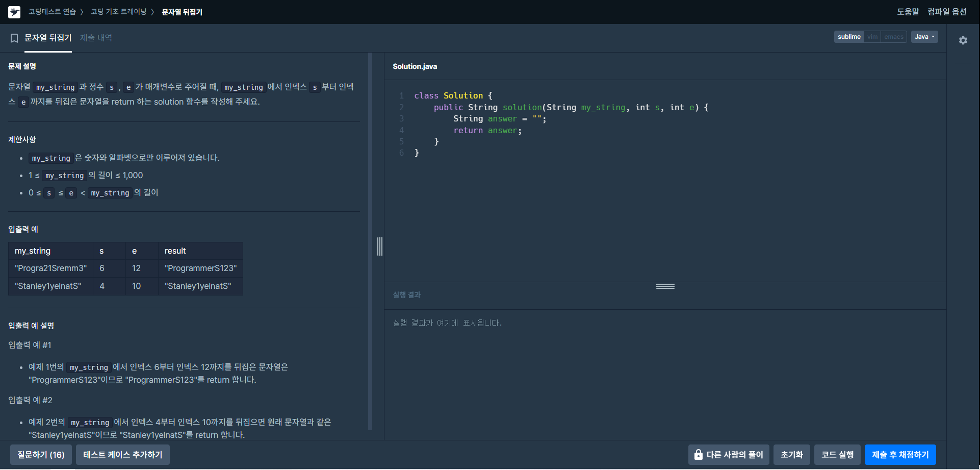This screenshot has height=470, width=980.
Task: Click the 제한사항 heading
Action: pyautogui.click(x=22, y=139)
